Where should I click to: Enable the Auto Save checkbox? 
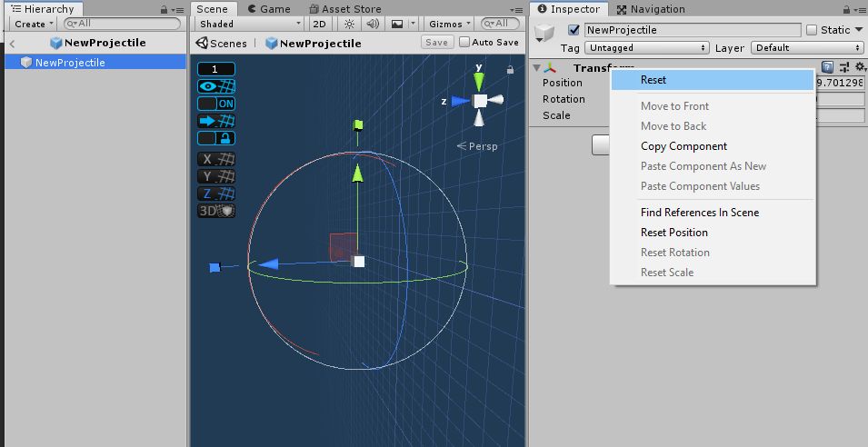[x=464, y=42]
